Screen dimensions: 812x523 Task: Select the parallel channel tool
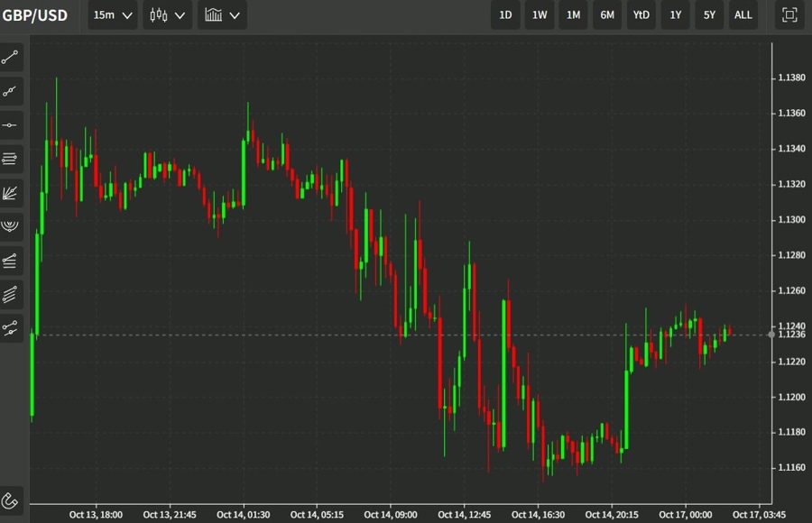(x=10, y=295)
